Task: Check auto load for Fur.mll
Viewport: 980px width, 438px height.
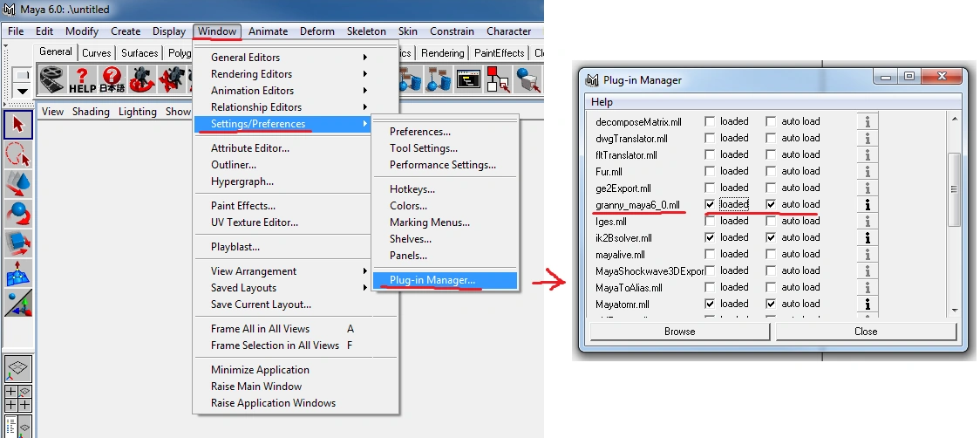Action: click(772, 171)
